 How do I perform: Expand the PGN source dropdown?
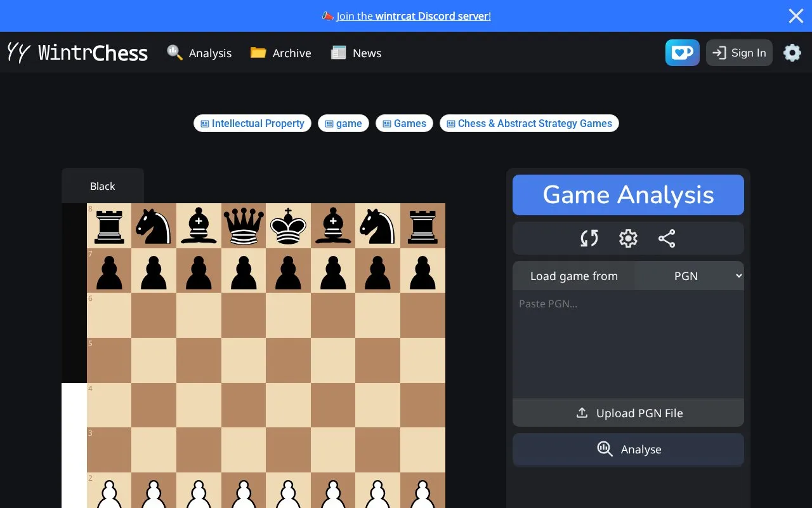click(x=689, y=276)
